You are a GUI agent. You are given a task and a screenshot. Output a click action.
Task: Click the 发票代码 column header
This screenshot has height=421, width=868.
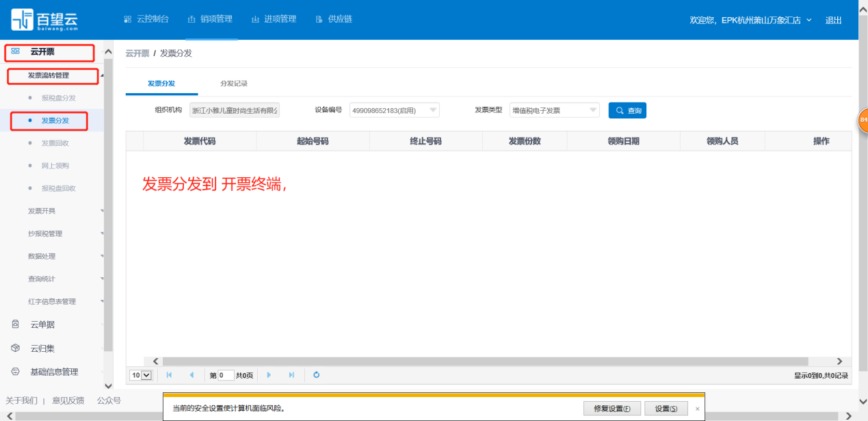200,141
